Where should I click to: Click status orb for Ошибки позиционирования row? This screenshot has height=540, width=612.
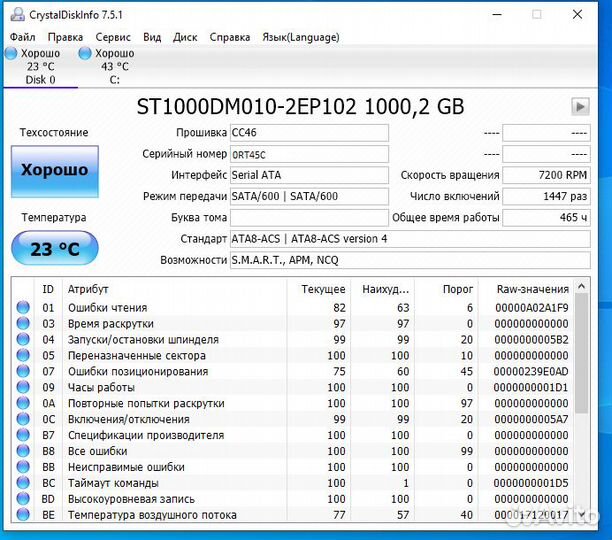[23, 371]
